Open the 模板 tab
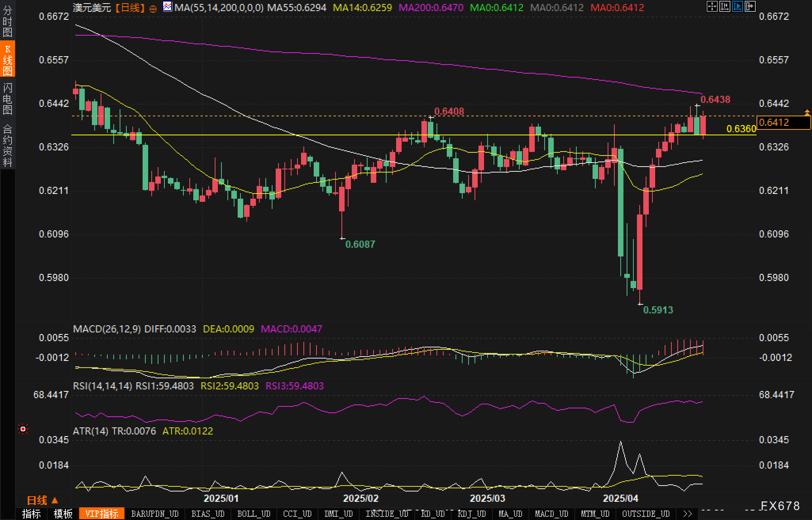 (x=63, y=514)
